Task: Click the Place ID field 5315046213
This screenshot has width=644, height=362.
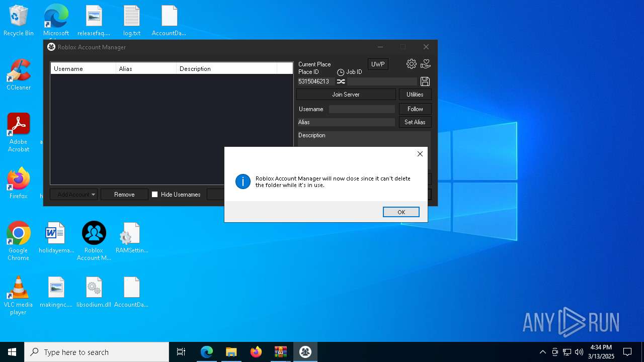Action: pos(315,81)
